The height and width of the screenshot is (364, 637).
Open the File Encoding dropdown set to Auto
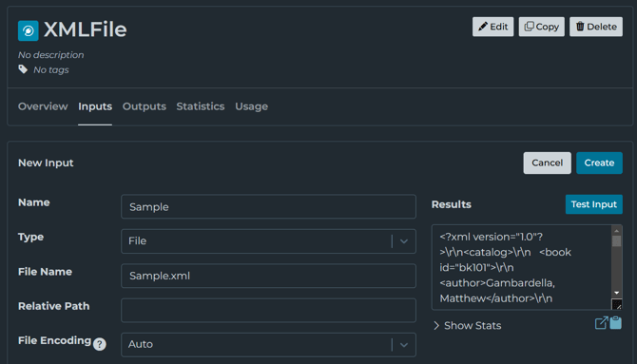click(268, 345)
